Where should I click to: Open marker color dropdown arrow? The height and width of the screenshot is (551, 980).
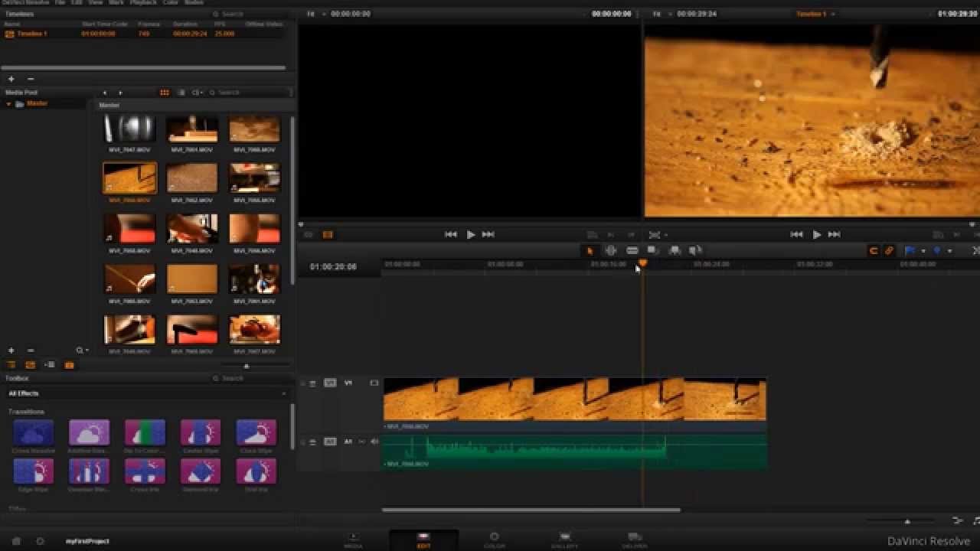tap(949, 250)
